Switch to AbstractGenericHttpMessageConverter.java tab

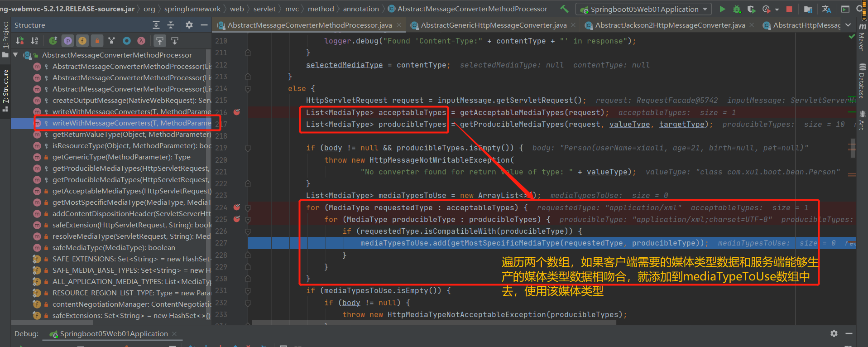[x=494, y=25]
